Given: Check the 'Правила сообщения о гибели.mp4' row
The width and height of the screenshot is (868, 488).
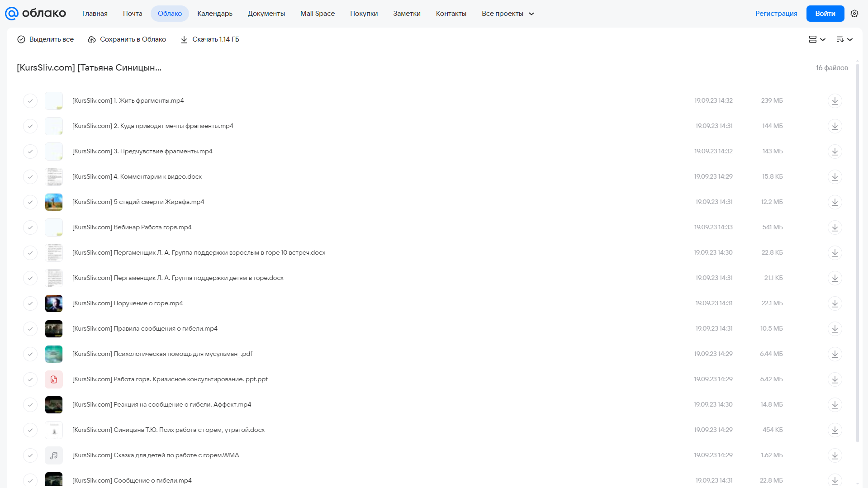Looking at the screenshot, I should tap(30, 329).
